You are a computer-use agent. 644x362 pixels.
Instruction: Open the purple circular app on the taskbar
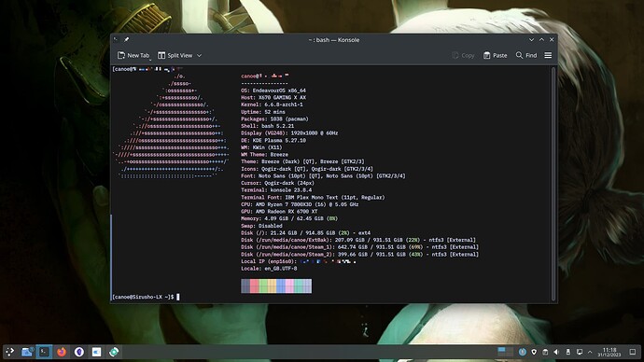click(79, 352)
